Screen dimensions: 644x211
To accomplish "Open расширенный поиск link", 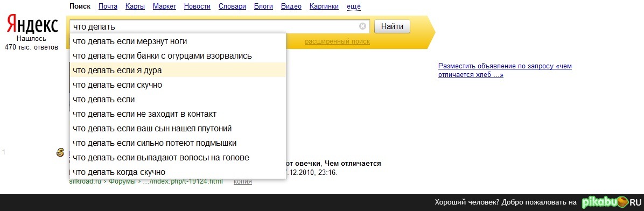I will point(337,41).
